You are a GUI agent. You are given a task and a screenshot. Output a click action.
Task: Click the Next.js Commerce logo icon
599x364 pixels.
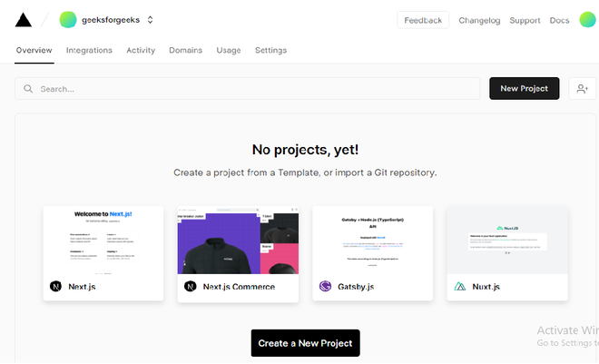[x=191, y=286]
